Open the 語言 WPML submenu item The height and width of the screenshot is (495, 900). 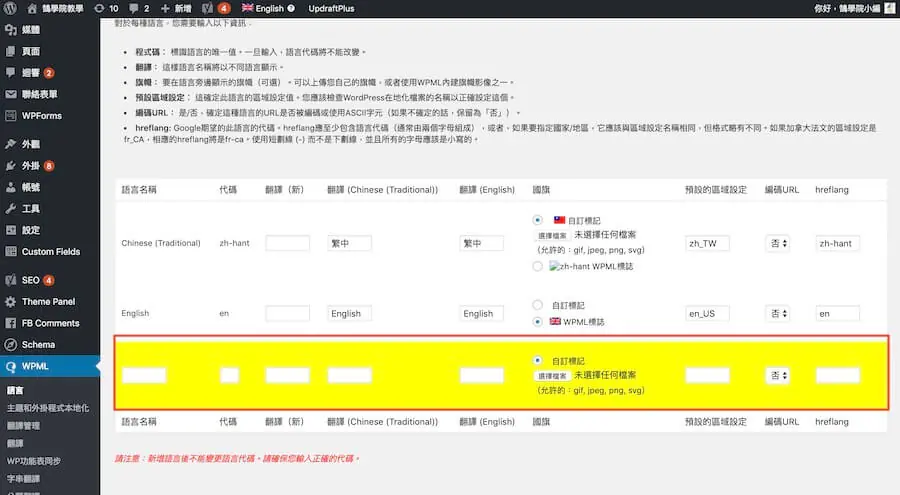[15, 390]
